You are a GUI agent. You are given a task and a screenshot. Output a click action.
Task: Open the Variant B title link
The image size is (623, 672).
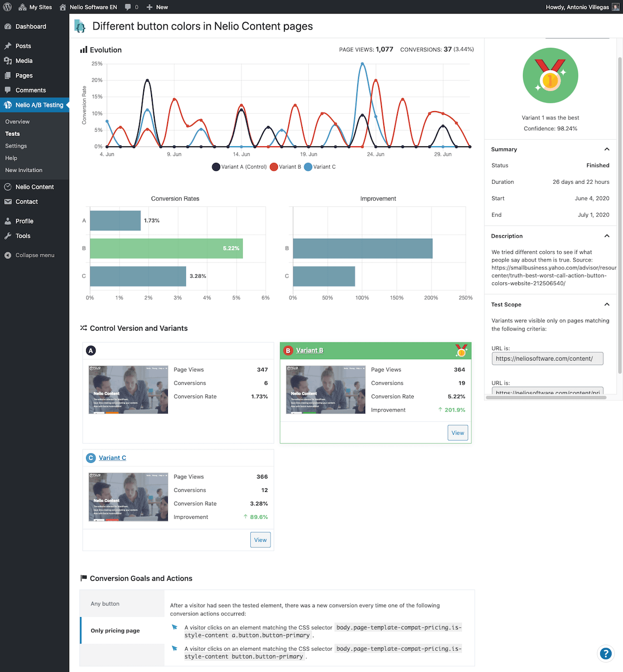(309, 351)
